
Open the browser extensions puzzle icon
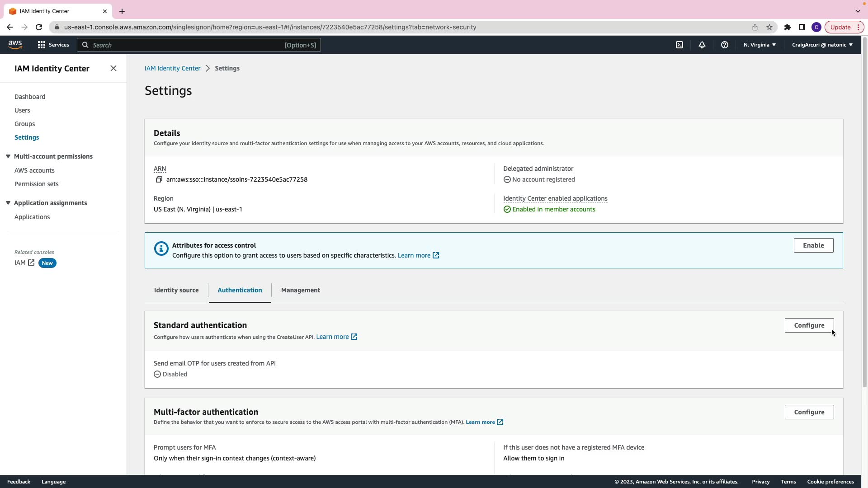[788, 27]
